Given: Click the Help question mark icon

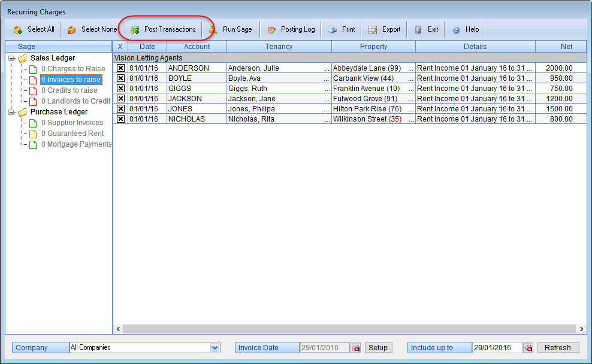Looking at the screenshot, I should point(456,30).
